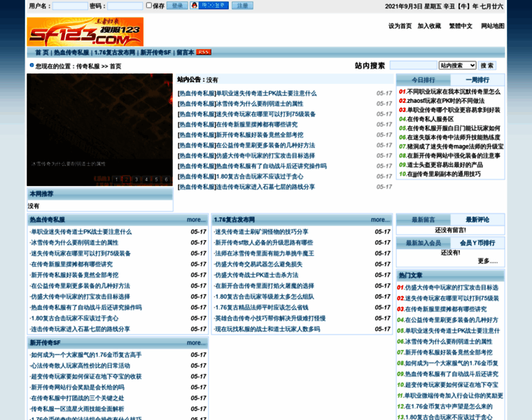Open 热血传奇私服 in navigation bar
This screenshot has height=420, width=532.
point(71,52)
